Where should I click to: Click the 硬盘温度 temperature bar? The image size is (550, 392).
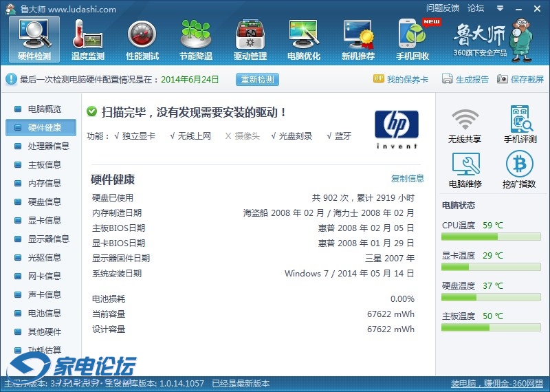[x=491, y=297]
